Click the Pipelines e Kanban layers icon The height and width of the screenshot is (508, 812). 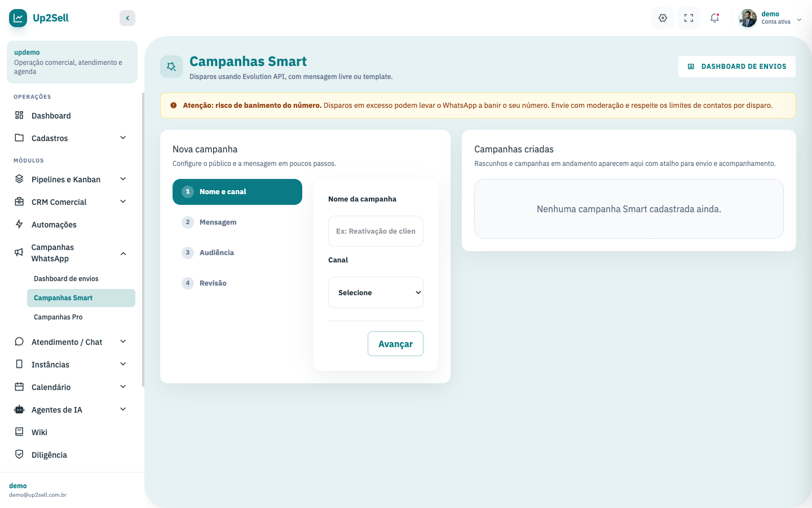click(19, 179)
